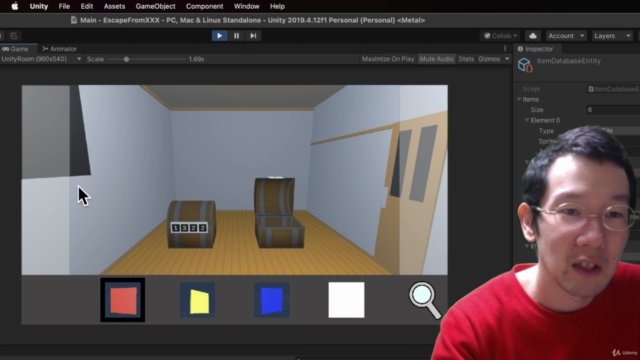Open the Component menu
640x360 pixels.
click(204, 6)
